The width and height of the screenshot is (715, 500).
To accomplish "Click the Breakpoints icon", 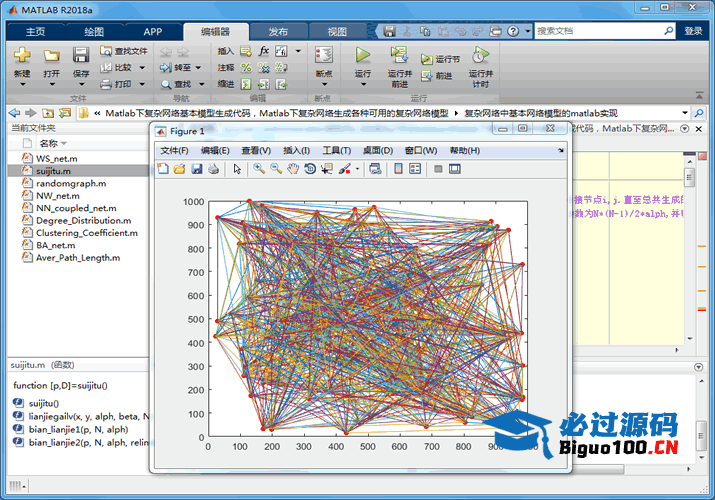I will [x=324, y=55].
